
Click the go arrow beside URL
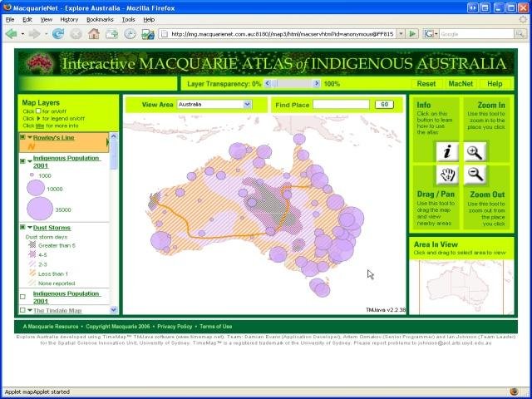412,34
